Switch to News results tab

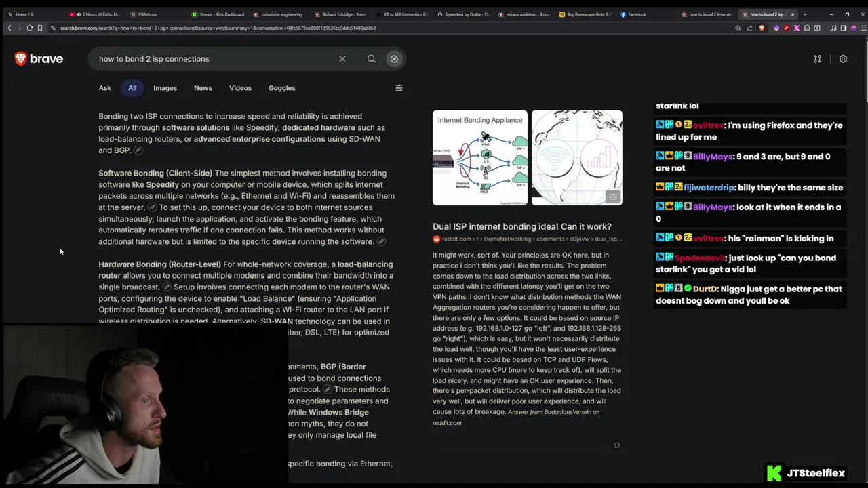pyautogui.click(x=203, y=88)
